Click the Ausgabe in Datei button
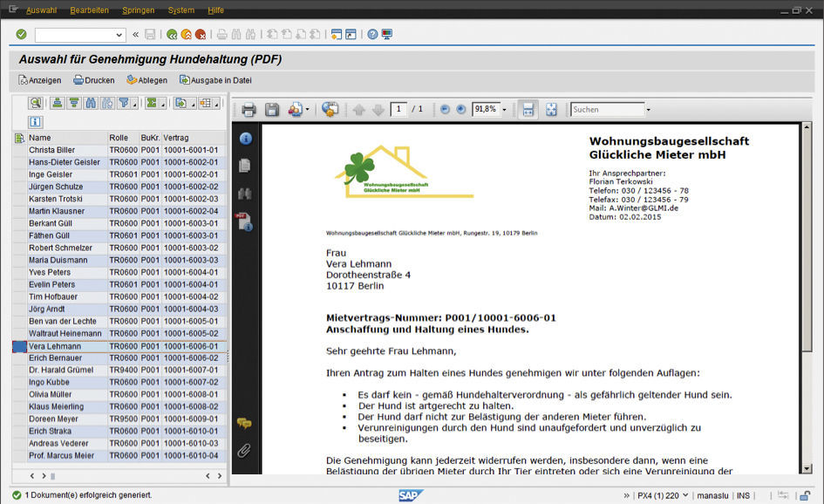The height and width of the screenshot is (504, 824). point(215,80)
